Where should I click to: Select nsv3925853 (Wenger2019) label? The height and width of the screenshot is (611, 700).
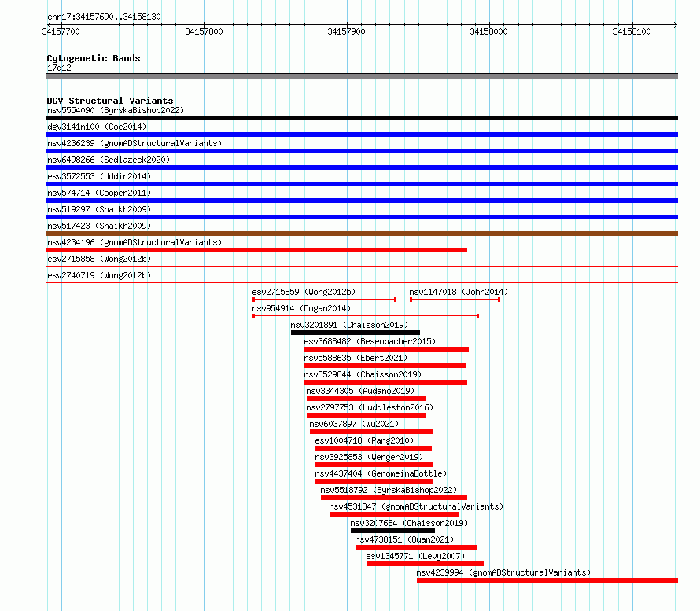(x=369, y=457)
